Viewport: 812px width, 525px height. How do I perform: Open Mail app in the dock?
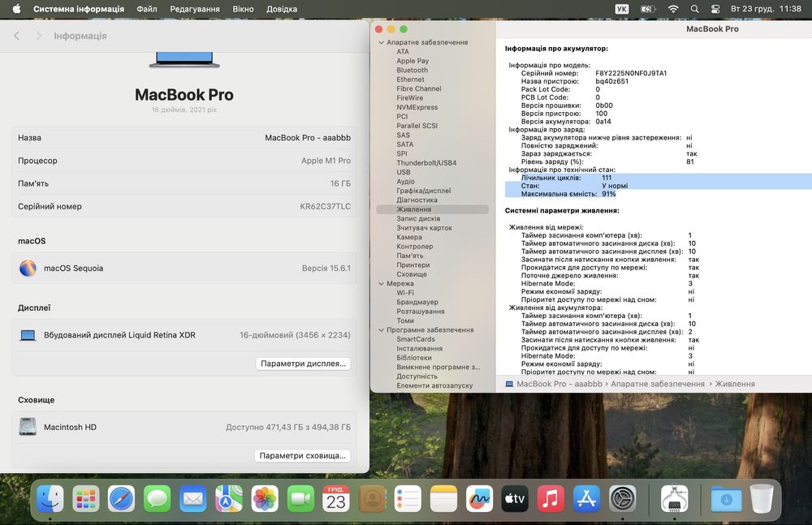pyautogui.click(x=193, y=498)
